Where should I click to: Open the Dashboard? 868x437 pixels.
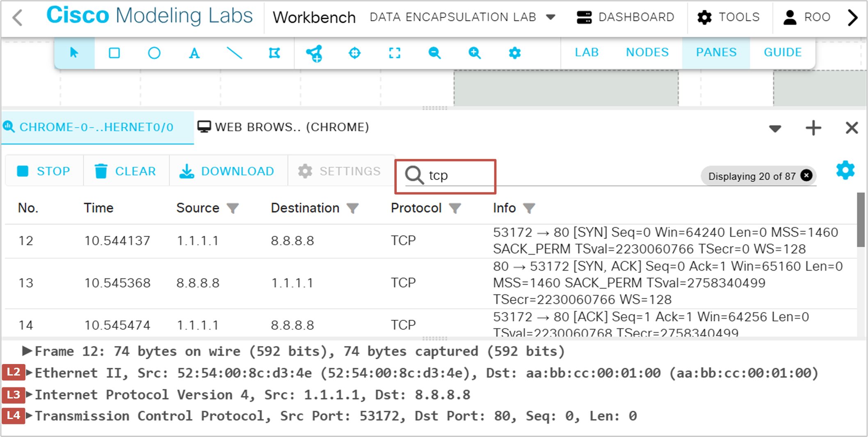click(x=625, y=17)
